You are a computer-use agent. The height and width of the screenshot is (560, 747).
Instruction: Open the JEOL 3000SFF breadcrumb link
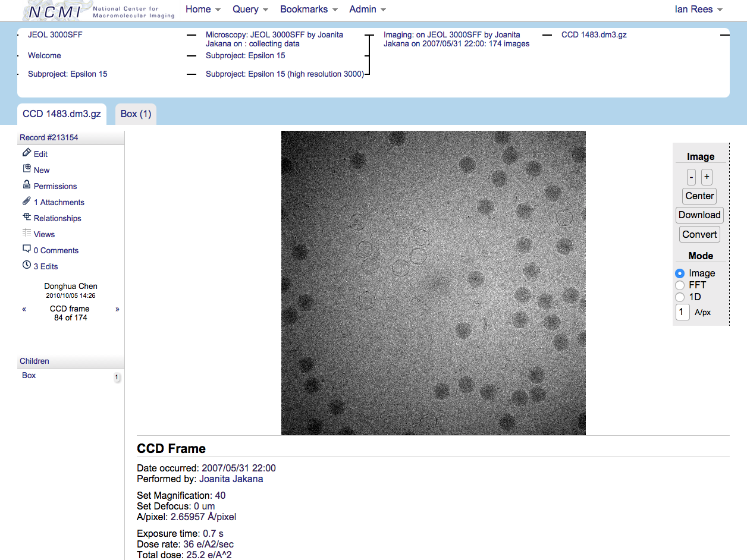(x=55, y=35)
